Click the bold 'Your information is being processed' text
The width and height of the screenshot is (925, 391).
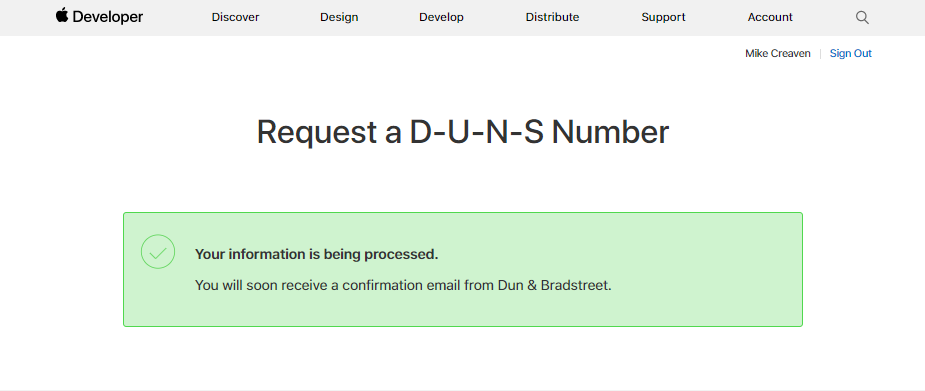pyautogui.click(x=317, y=255)
